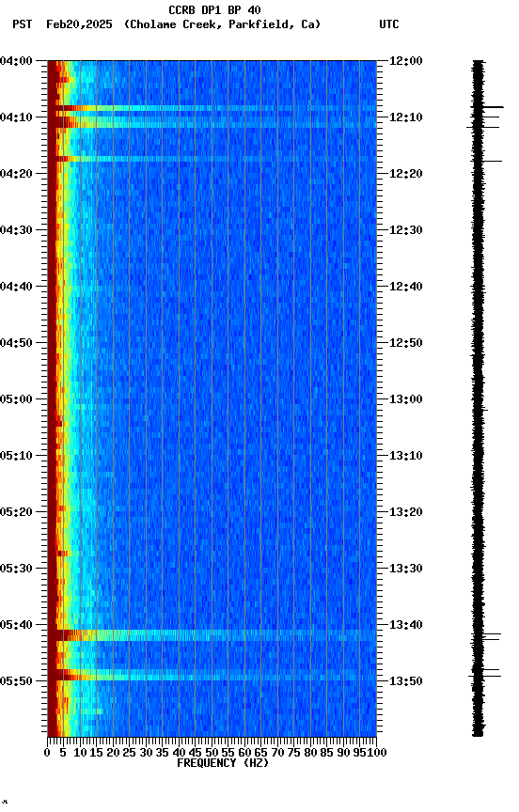
Task: Click the 70 Hz frequency tick label
Action: click(277, 753)
